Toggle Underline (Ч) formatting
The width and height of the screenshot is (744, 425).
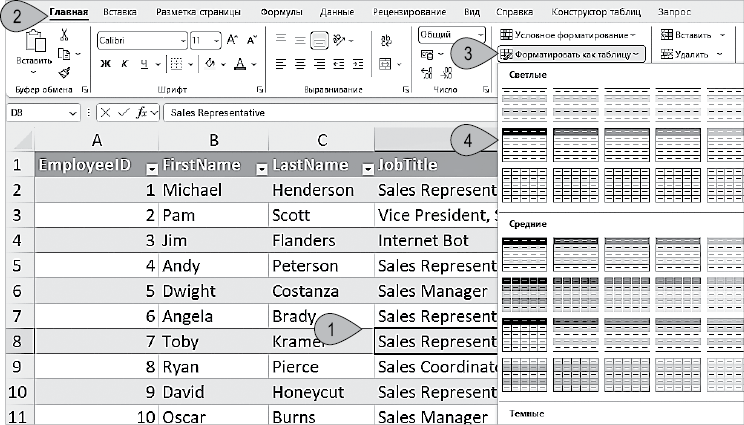click(144, 63)
